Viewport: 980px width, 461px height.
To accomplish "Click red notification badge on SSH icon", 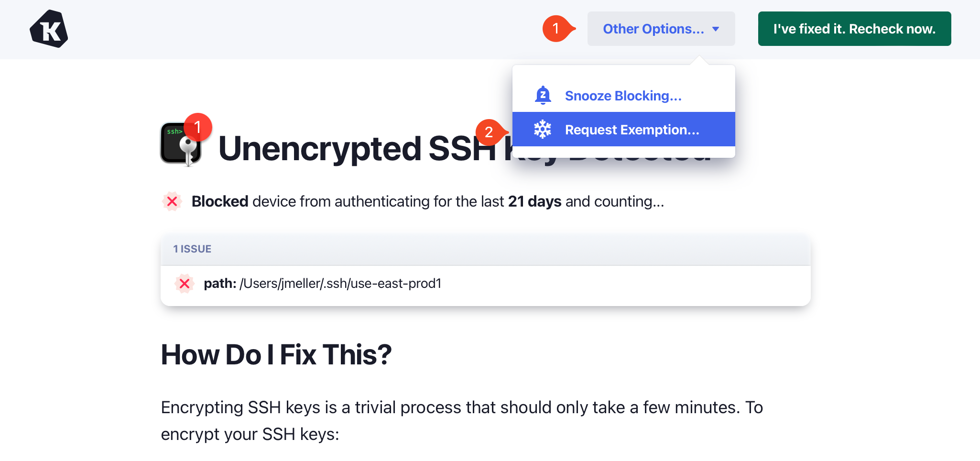I will (x=197, y=127).
